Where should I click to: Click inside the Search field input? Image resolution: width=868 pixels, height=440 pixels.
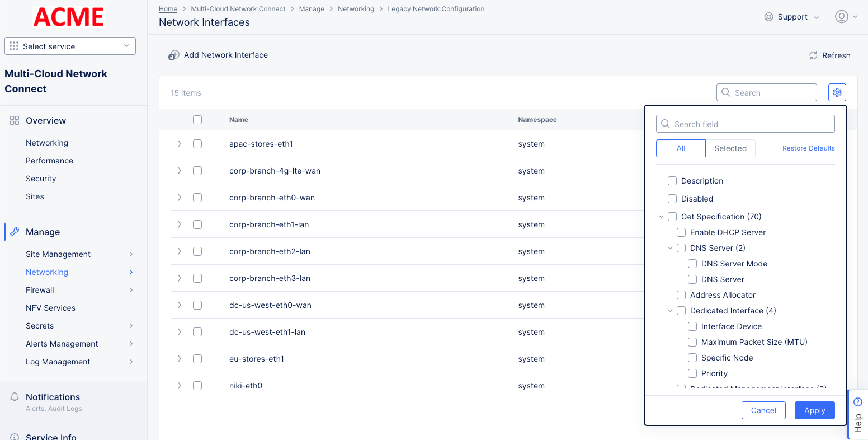[745, 123]
